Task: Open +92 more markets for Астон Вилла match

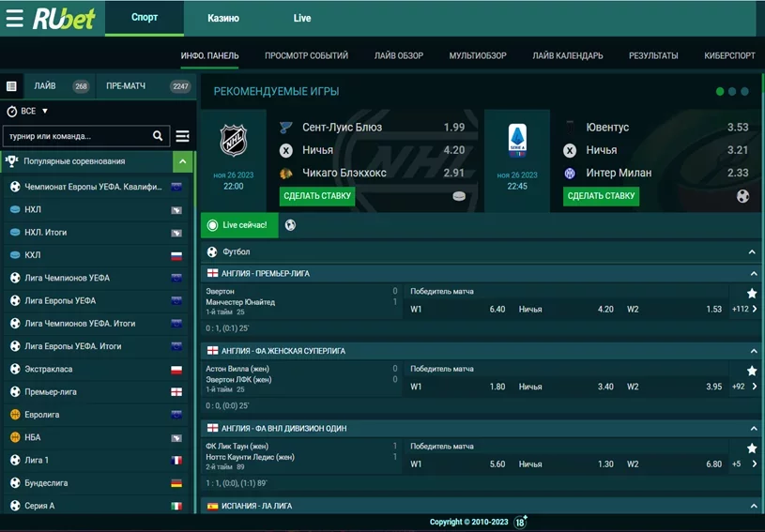Action: (744, 387)
